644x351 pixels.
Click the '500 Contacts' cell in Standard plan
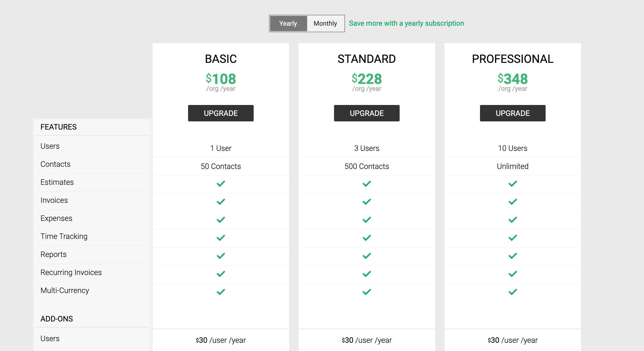pyautogui.click(x=367, y=166)
